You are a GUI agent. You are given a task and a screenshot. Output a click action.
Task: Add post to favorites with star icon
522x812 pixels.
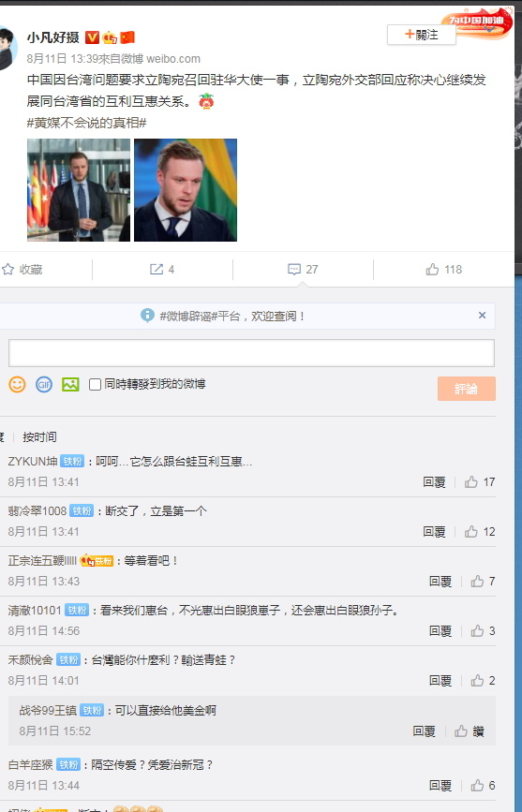tap(22, 270)
